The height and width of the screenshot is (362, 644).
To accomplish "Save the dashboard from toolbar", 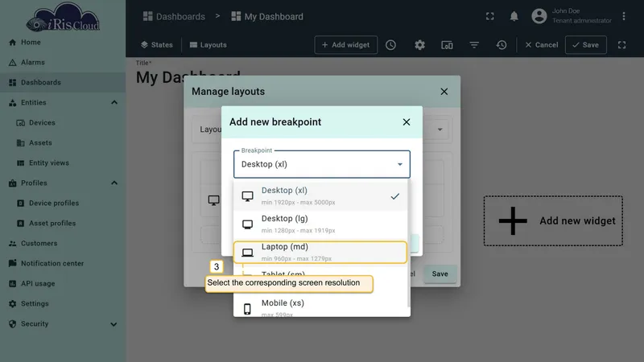I will [x=586, y=45].
